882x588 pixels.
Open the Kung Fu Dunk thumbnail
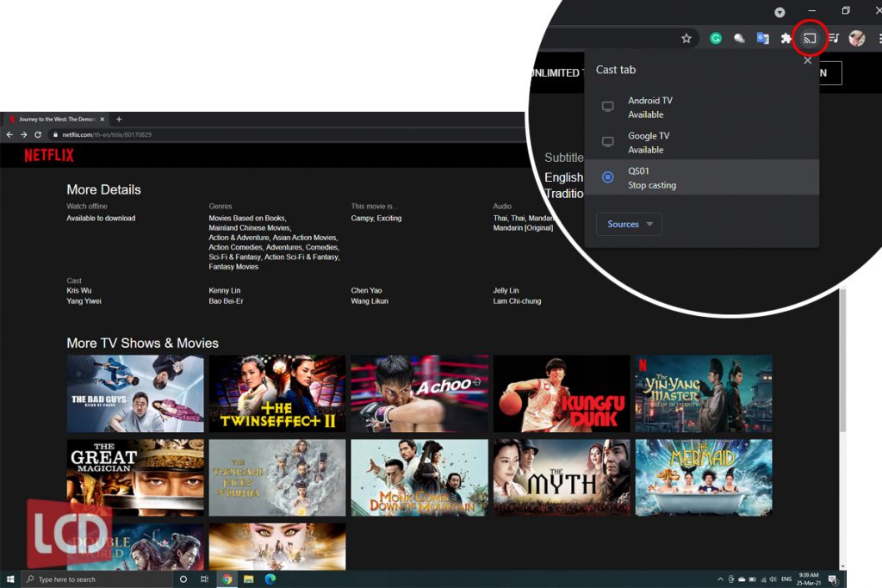coord(562,393)
